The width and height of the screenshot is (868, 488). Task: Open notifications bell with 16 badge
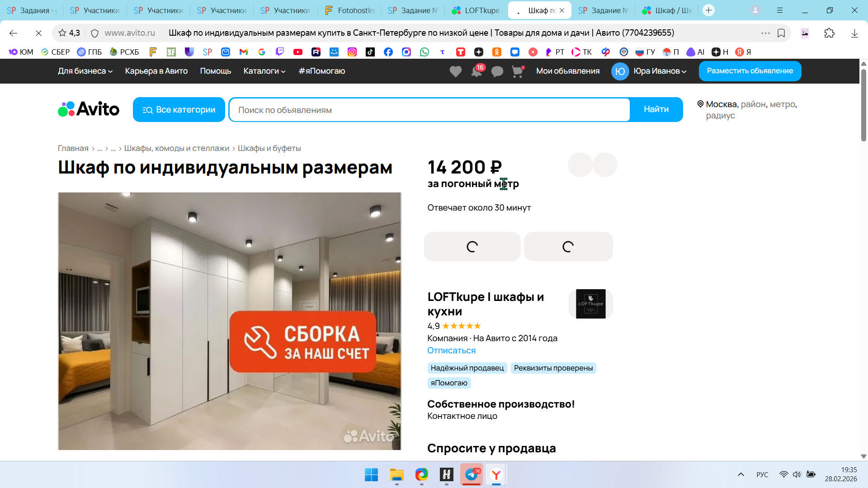pyautogui.click(x=476, y=71)
